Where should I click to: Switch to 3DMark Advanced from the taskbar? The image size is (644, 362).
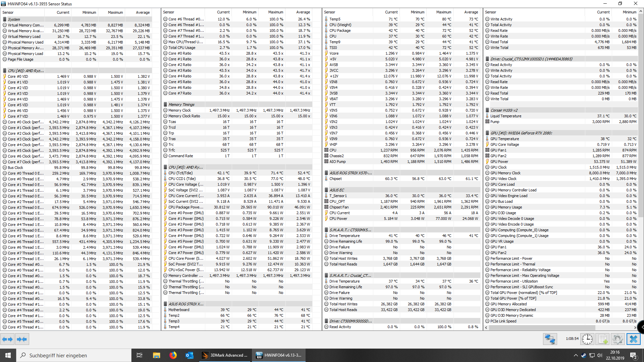click(x=225, y=355)
